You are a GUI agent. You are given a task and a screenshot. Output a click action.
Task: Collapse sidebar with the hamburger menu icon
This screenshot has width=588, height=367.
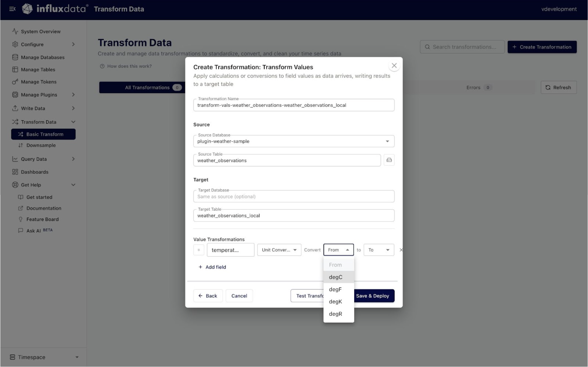click(12, 9)
